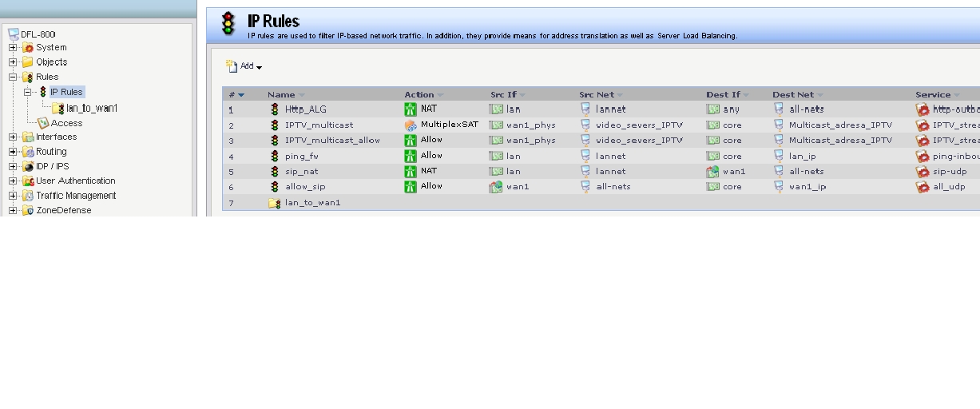Select Interfaces in the navigation tree
980x409 pixels.
[57, 137]
